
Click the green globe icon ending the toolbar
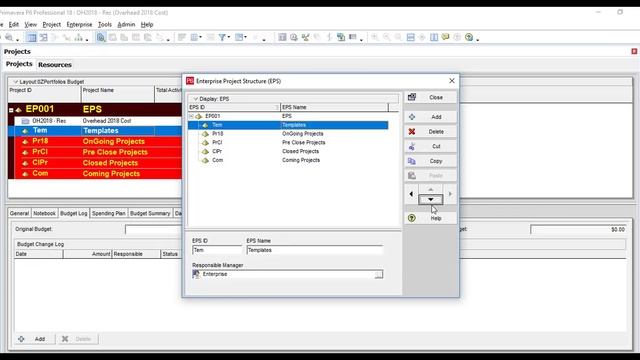click(x=469, y=38)
